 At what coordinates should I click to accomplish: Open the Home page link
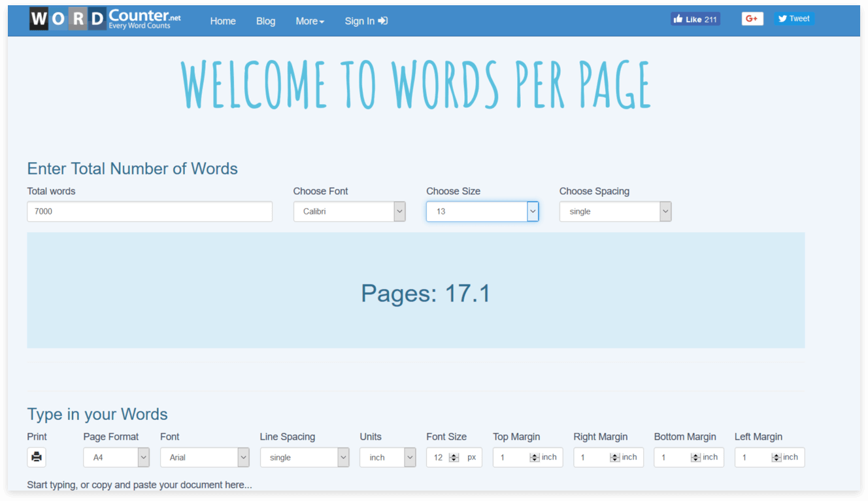pyautogui.click(x=223, y=21)
